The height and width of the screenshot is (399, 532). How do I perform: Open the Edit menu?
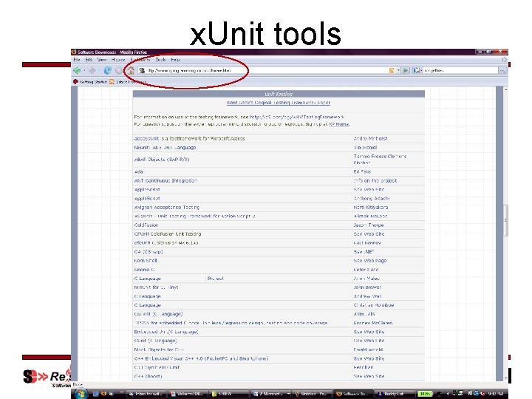pos(89,60)
